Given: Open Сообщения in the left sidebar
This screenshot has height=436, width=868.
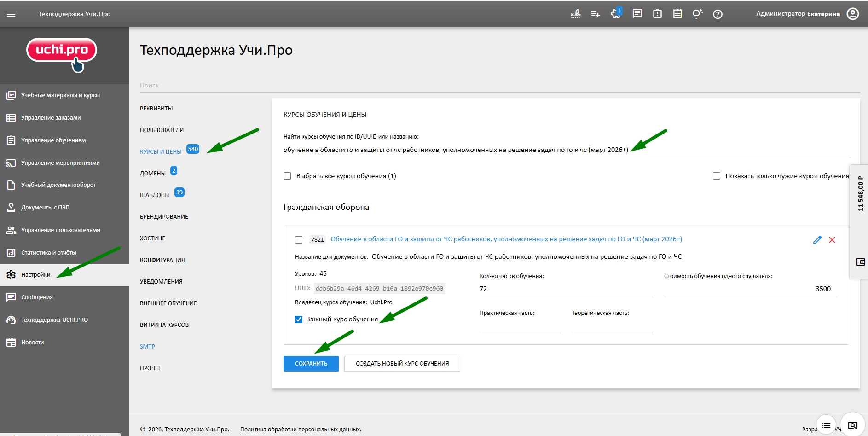Looking at the screenshot, I should [x=64, y=297].
